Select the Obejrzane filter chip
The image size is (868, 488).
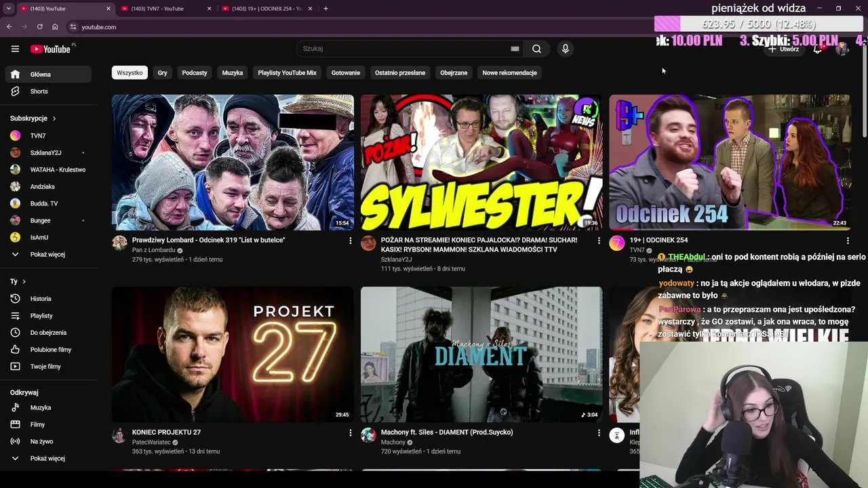(x=454, y=73)
